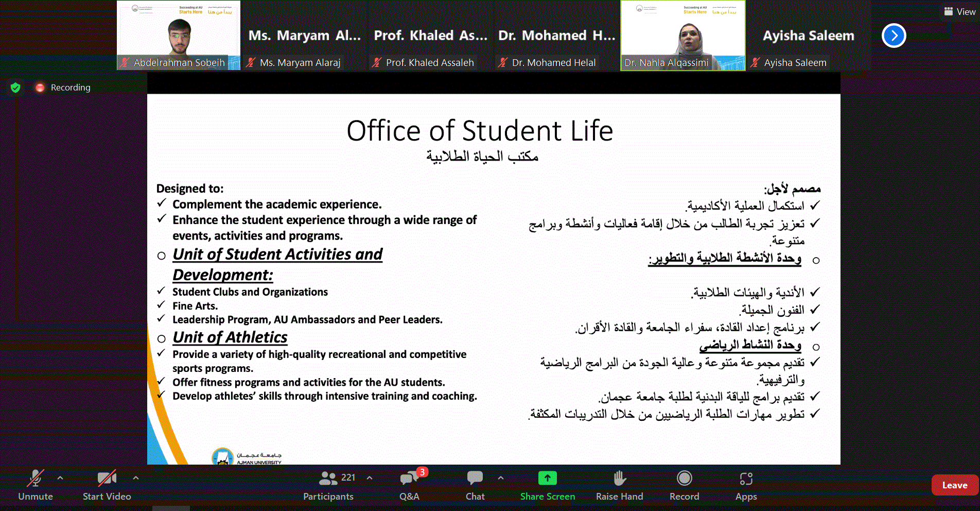Leave the meeting
The image size is (980, 511).
pos(954,485)
